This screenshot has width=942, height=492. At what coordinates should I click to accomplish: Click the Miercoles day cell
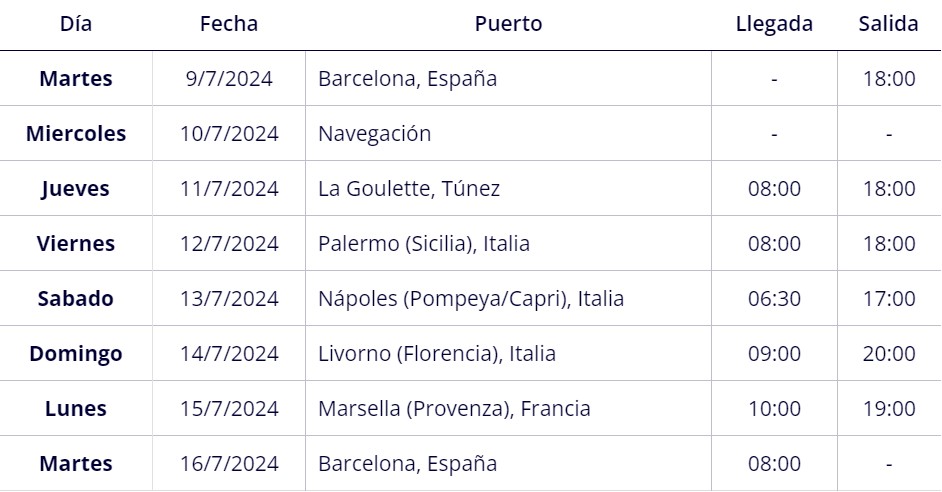click(76, 133)
